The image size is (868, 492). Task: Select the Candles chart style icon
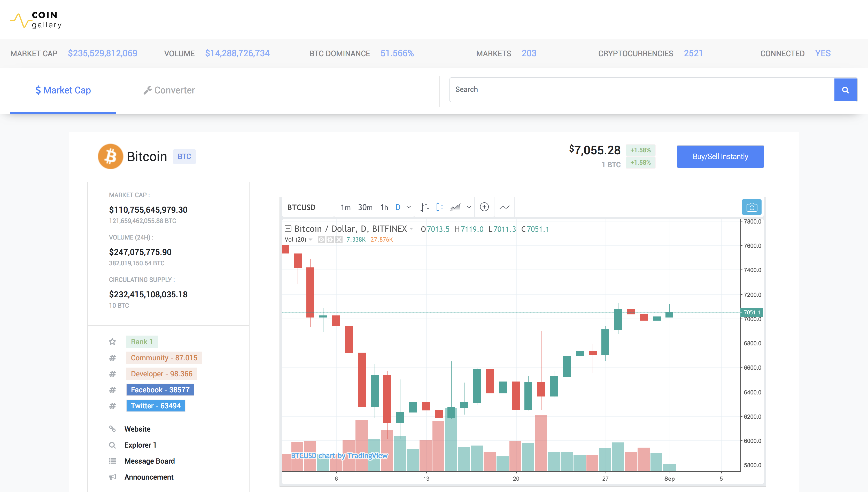click(x=440, y=207)
